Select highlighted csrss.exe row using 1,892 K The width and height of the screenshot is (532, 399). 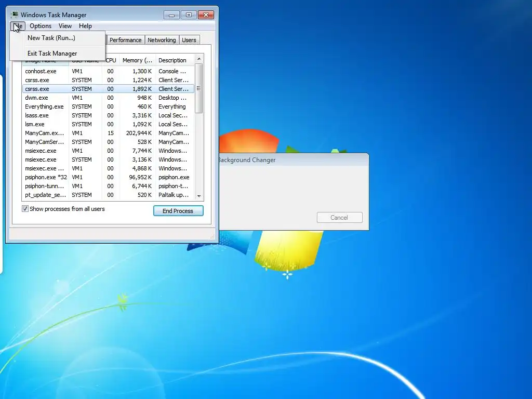click(108, 89)
